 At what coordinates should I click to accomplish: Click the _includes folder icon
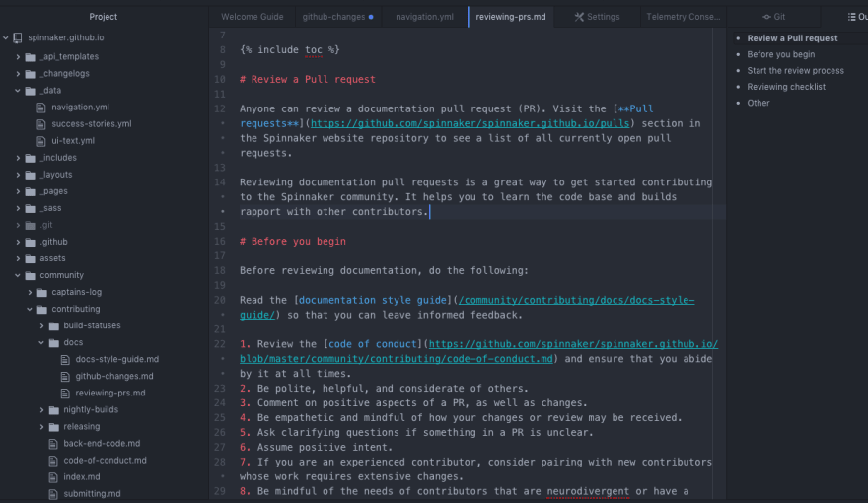pyautogui.click(x=31, y=158)
